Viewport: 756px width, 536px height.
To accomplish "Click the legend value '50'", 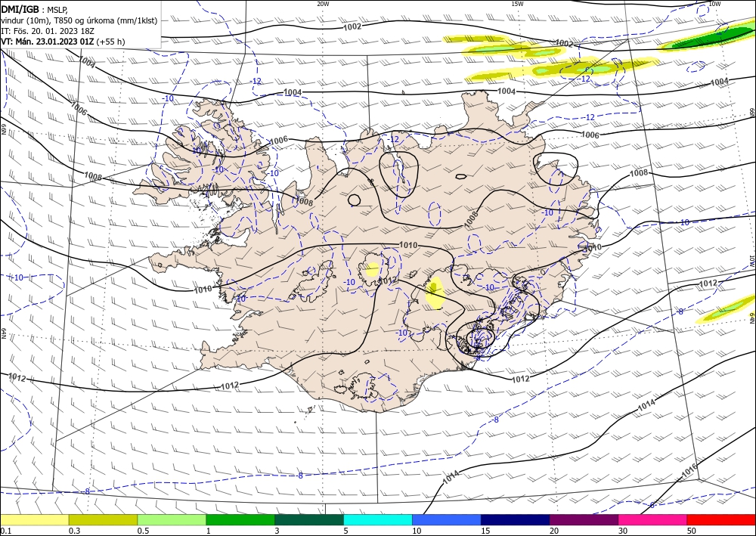I will [x=692, y=531].
